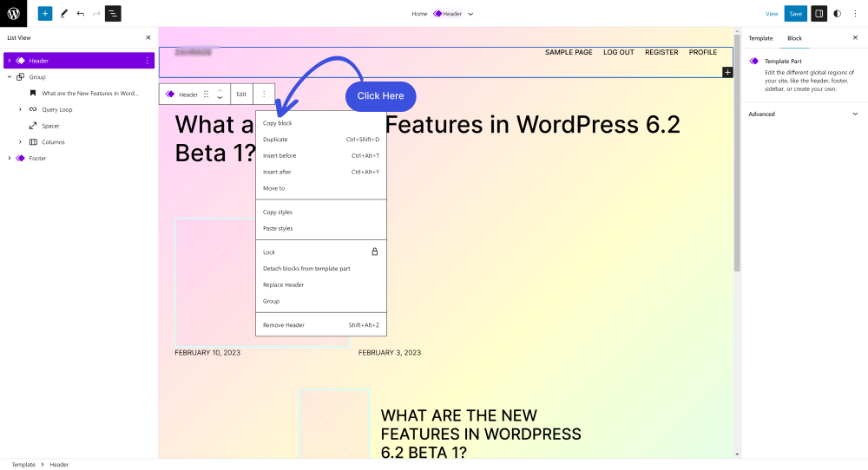
Task: Toggle the Settings sidebar panel button
Action: click(819, 13)
